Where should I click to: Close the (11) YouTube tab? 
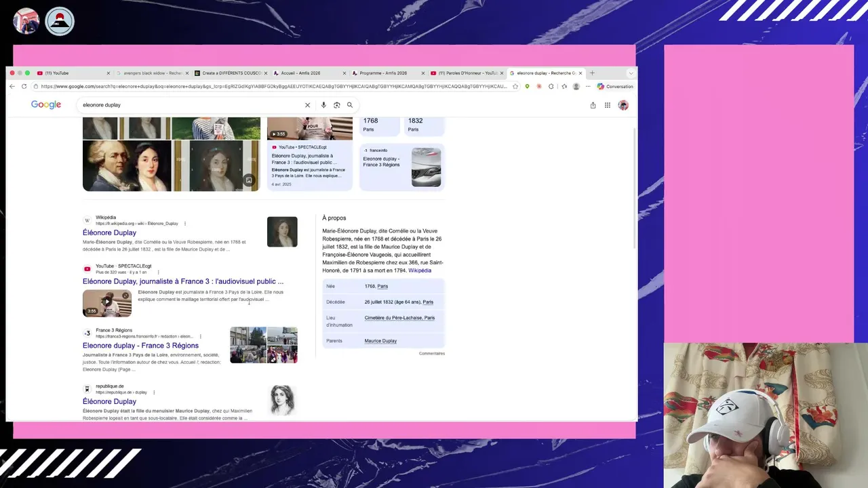pos(108,73)
